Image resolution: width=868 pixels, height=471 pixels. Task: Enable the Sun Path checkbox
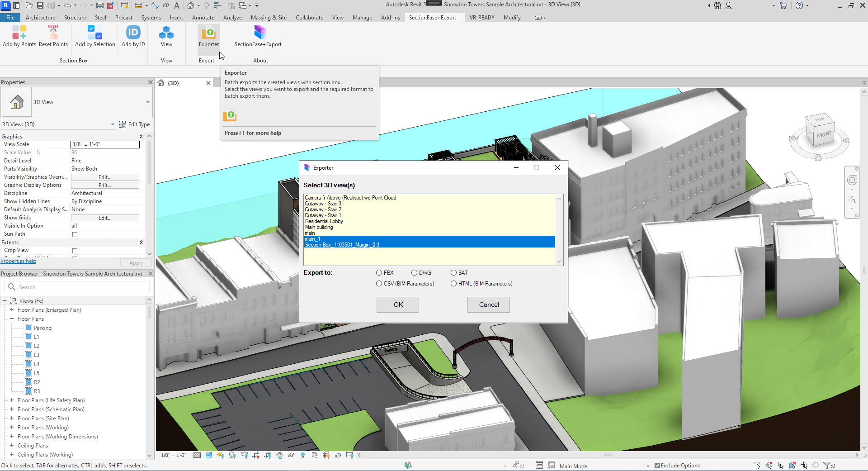tap(75, 234)
